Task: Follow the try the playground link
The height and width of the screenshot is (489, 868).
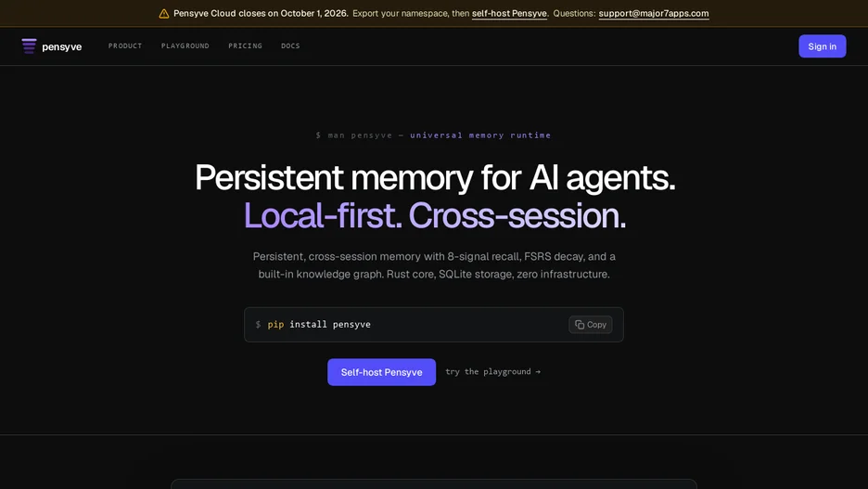Action: point(492,371)
